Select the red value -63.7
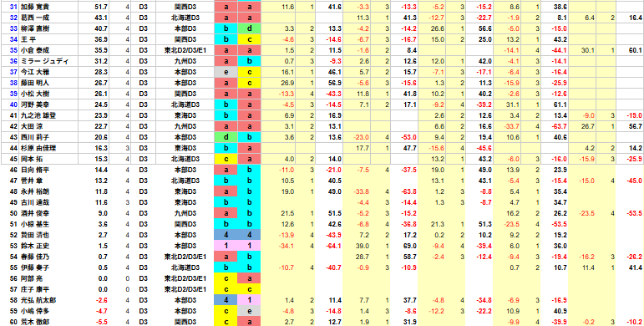 (x=560, y=126)
